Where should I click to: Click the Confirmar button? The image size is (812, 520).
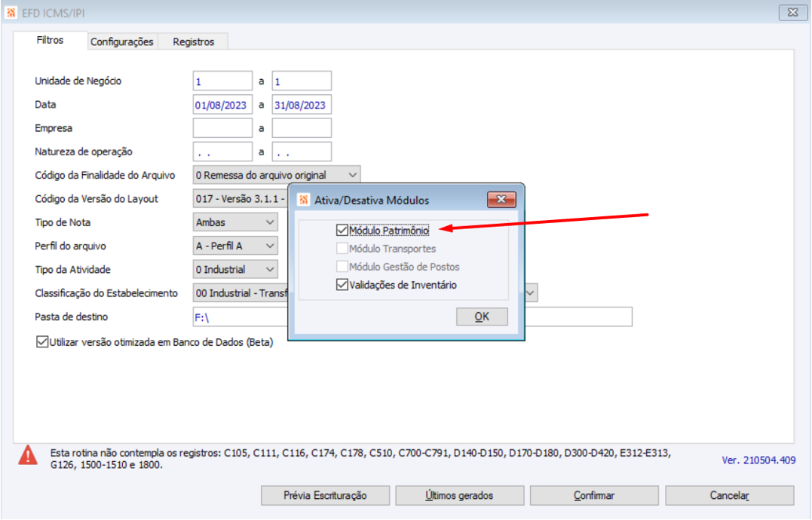tap(594, 495)
